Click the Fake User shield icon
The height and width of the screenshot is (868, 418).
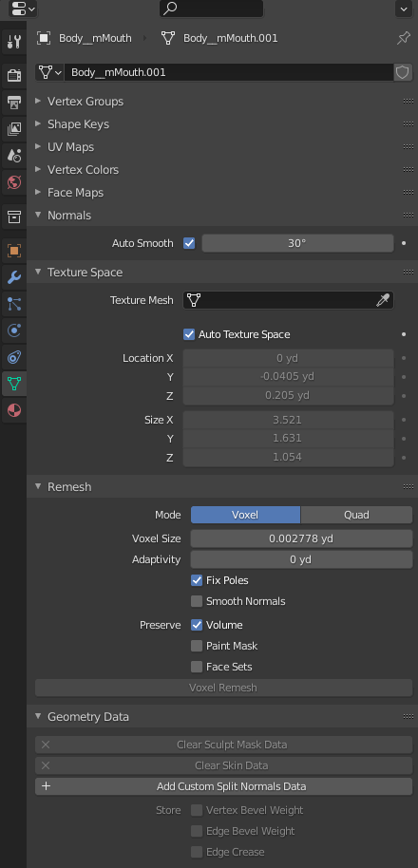(x=403, y=72)
